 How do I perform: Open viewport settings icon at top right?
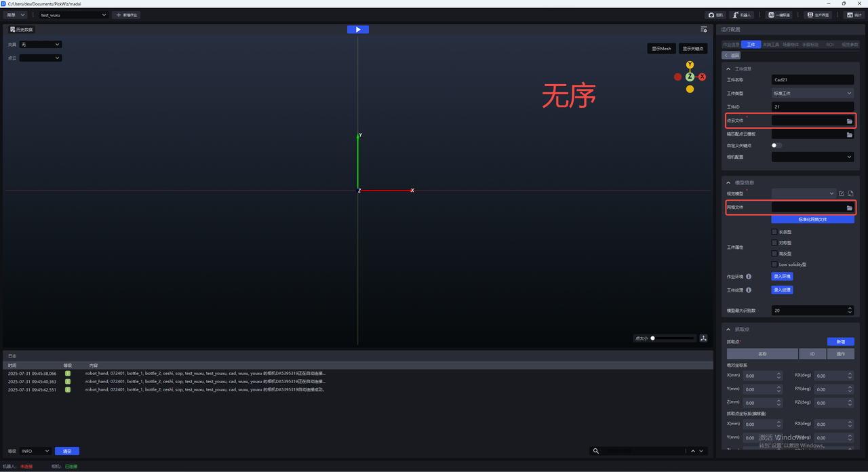(x=704, y=30)
